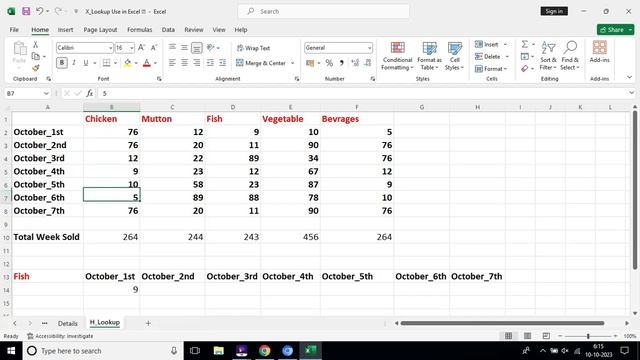This screenshot has width=640, height=360.
Task: Click the Format Painter brush icon
Action: click(x=36, y=68)
